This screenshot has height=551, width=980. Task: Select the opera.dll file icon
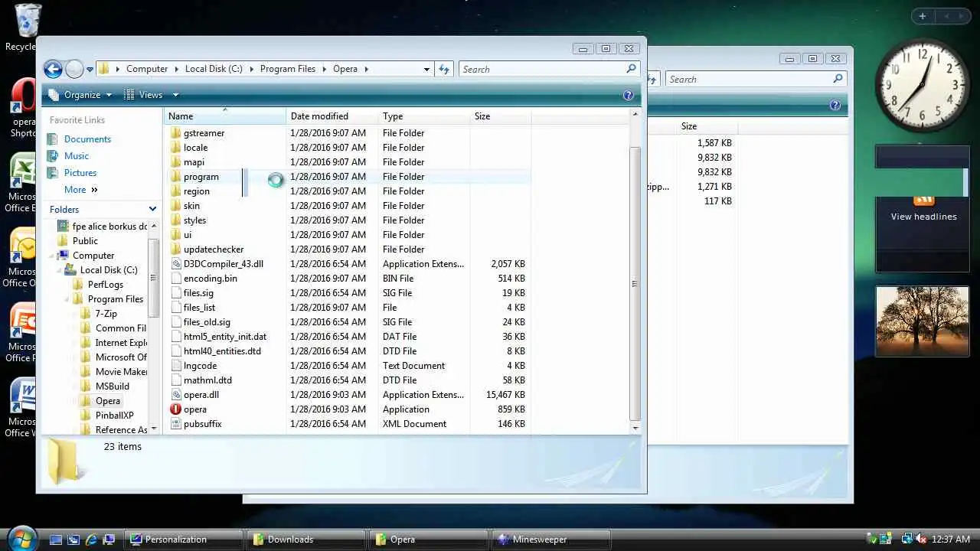175,395
